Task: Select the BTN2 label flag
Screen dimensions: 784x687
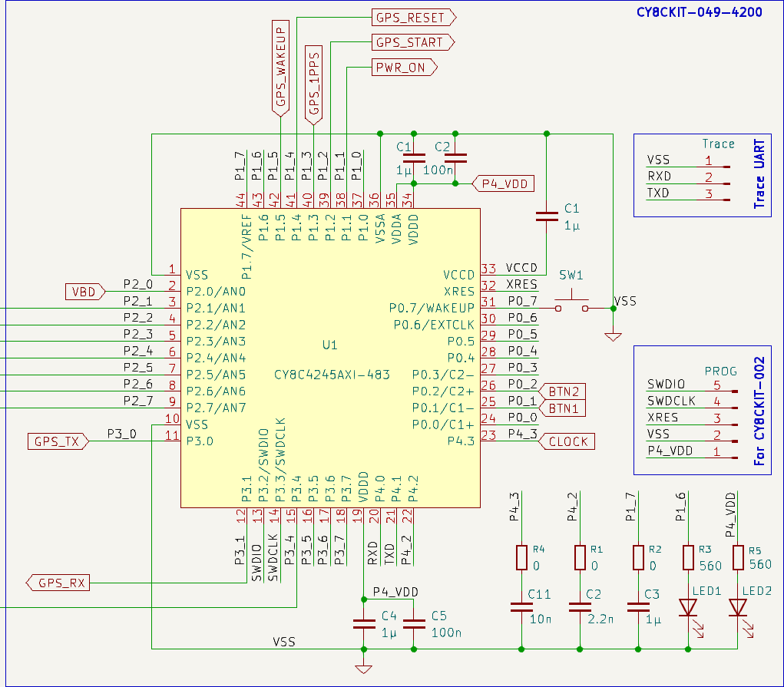Action: (562, 391)
